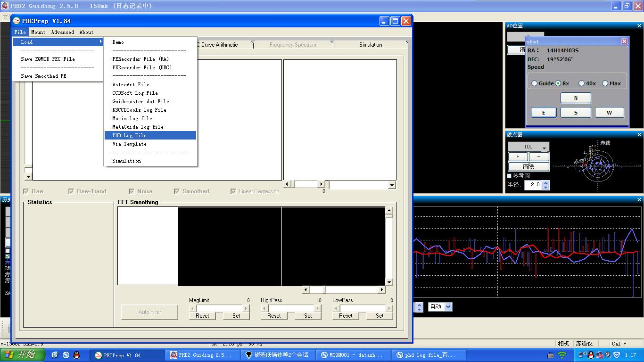Click FFT Smoothing vertical scrollbar down arrow
Image resolution: width=644 pixels, height=362 pixels.
pos(389,282)
